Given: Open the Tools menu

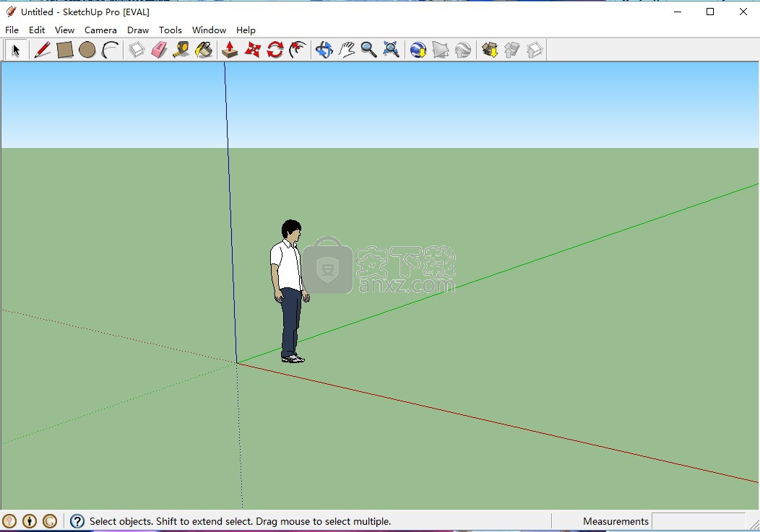Looking at the screenshot, I should pyautogui.click(x=170, y=30).
